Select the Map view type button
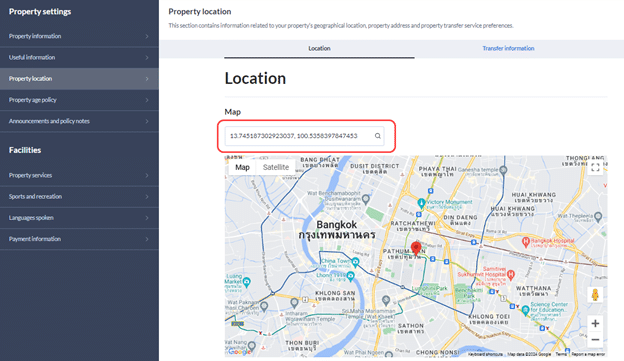Viewport: 624px width, 361px height. tap(242, 167)
